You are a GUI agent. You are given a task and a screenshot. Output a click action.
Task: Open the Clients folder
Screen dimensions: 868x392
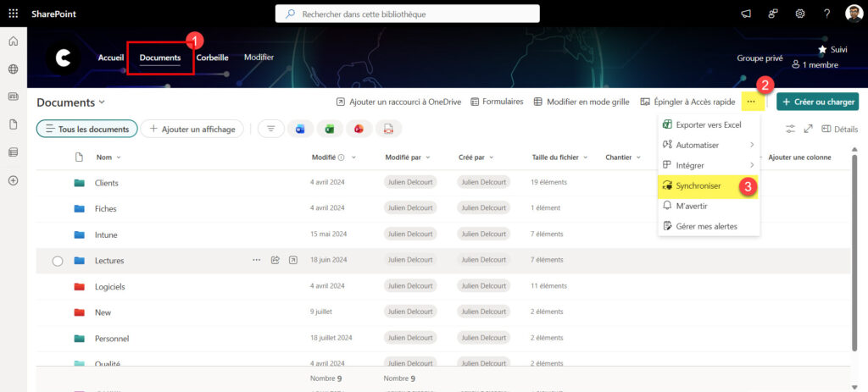point(107,183)
